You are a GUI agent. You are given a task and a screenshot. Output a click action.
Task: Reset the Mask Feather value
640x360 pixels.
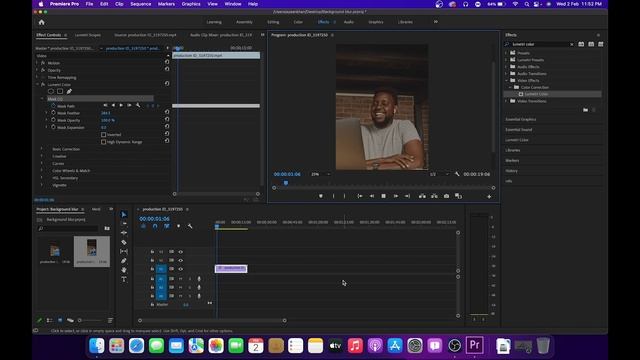(x=167, y=112)
